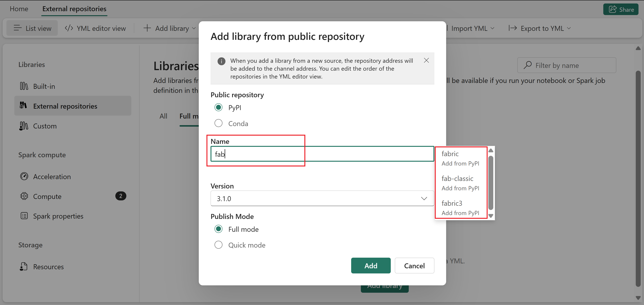Open the Spark properties icon
Image resolution: width=644 pixels, height=305 pixels.
(24, 216)
